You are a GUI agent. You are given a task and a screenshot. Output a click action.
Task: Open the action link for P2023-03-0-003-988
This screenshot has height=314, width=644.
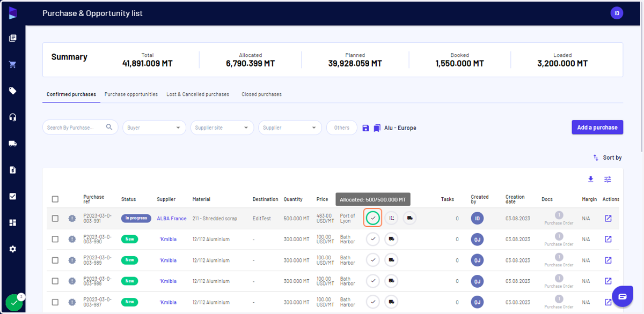click(x=608, y=281)
